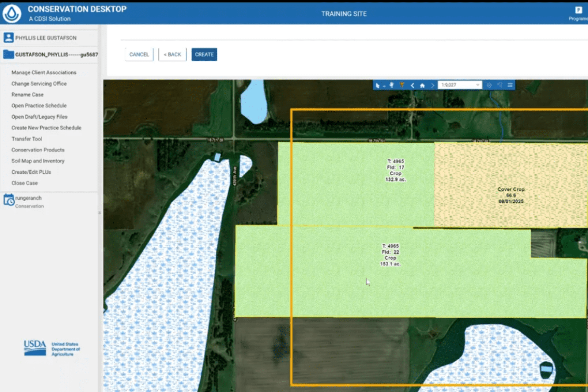
Task: Open Soil Map and Inventory
Action: pyautogui.click(x=38, y=161)
